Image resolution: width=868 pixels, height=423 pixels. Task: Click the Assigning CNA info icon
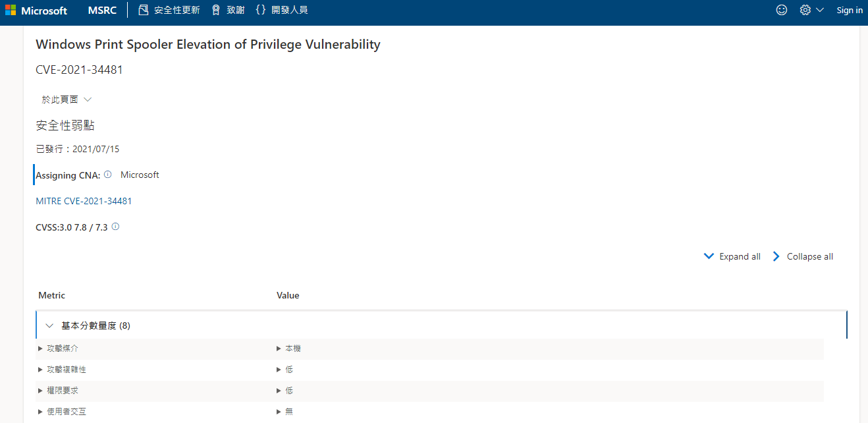pos(108,175)
